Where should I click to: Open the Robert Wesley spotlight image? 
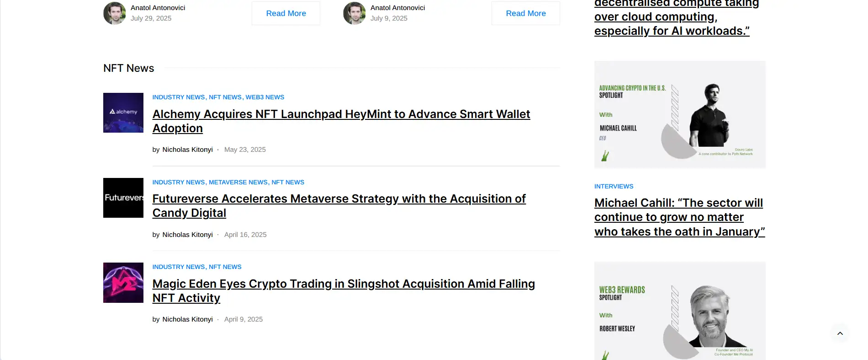[x=680, y=311]
